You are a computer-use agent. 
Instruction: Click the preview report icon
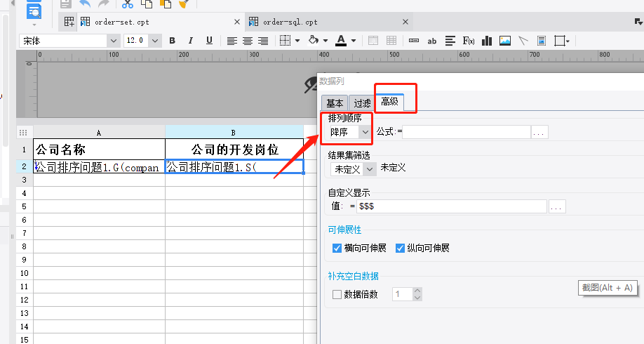(x=34, y=11)
